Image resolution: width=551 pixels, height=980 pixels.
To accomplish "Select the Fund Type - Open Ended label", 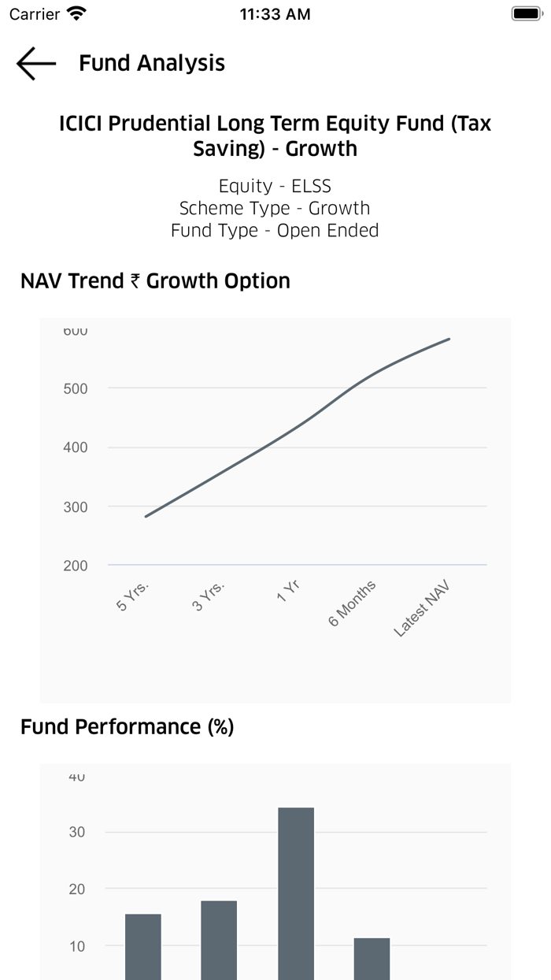I will 275,230.
